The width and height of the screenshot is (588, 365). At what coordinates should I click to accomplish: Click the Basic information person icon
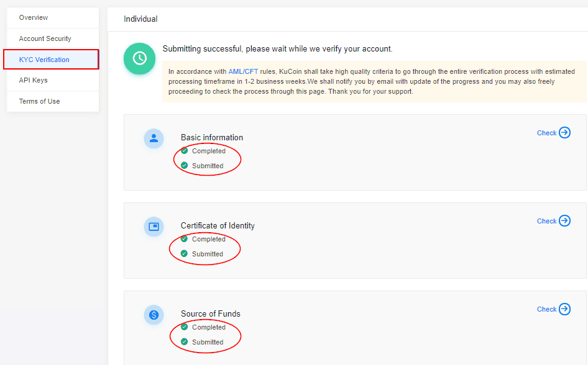[154, 138]
